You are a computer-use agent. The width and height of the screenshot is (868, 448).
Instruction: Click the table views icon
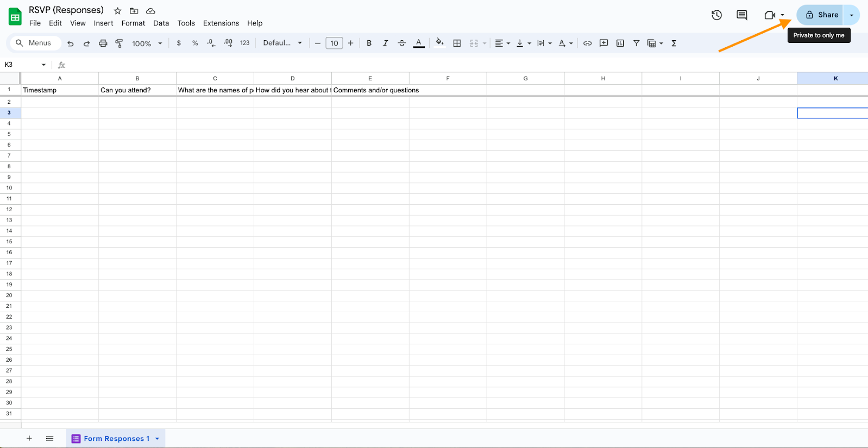652,43
